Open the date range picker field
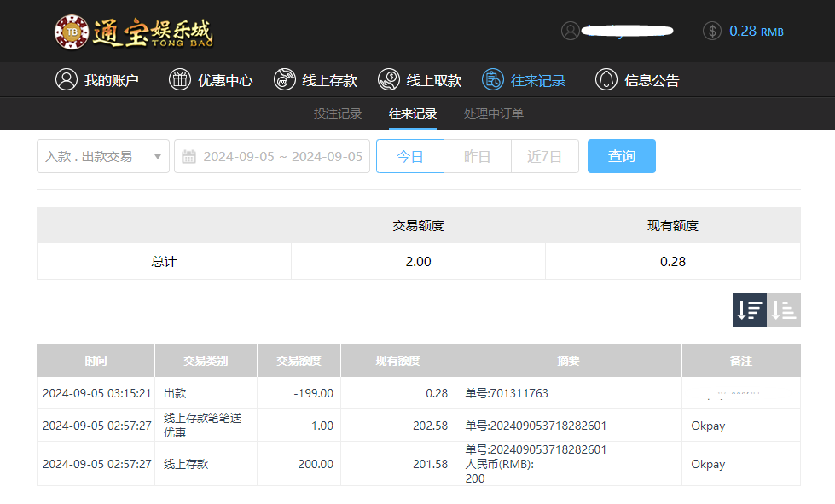 point(281,156)
